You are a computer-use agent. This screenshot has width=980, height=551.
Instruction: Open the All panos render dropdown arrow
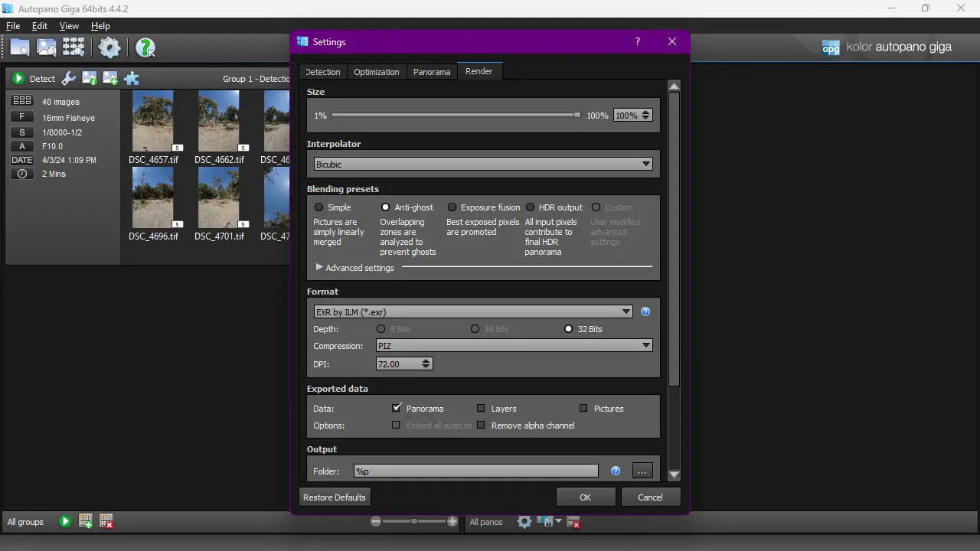[558, 522]
